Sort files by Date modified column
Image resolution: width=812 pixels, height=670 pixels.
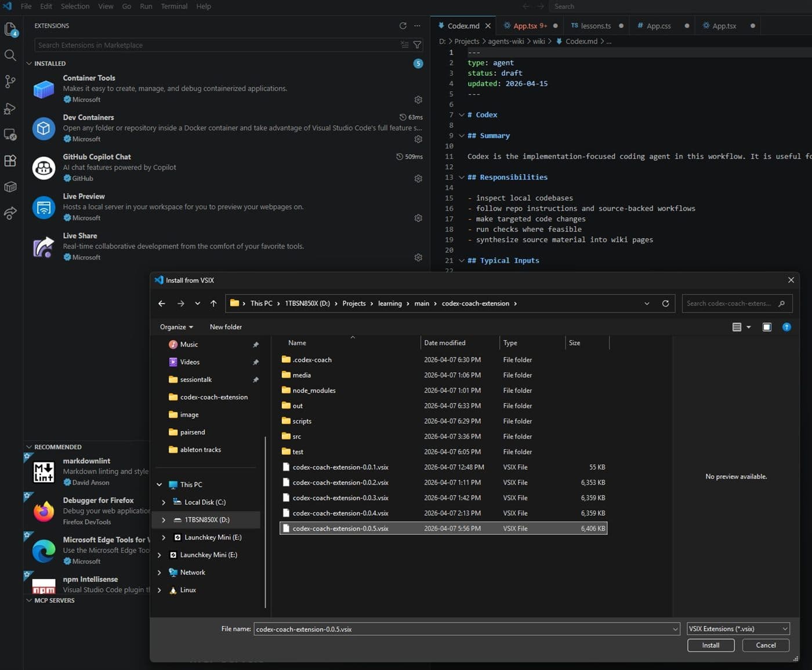[x=459, y=343]
